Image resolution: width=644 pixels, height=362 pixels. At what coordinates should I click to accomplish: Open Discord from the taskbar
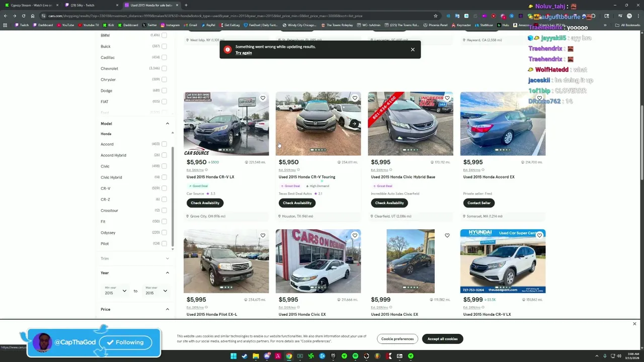(267, 356)
